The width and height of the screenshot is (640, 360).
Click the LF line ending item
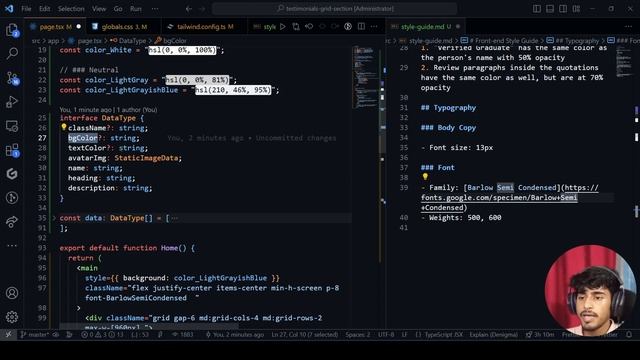[404, 334]
